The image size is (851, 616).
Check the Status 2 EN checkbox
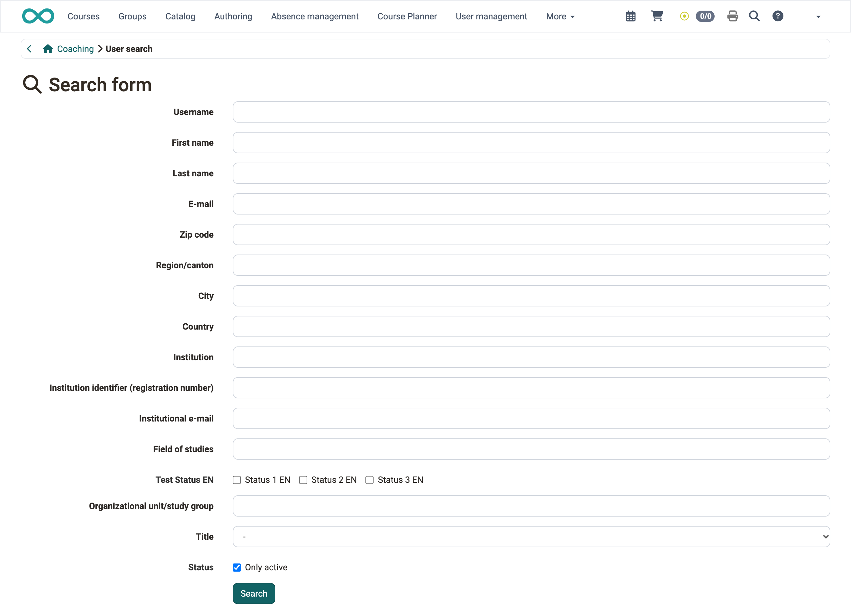click(x=303, y=480)
